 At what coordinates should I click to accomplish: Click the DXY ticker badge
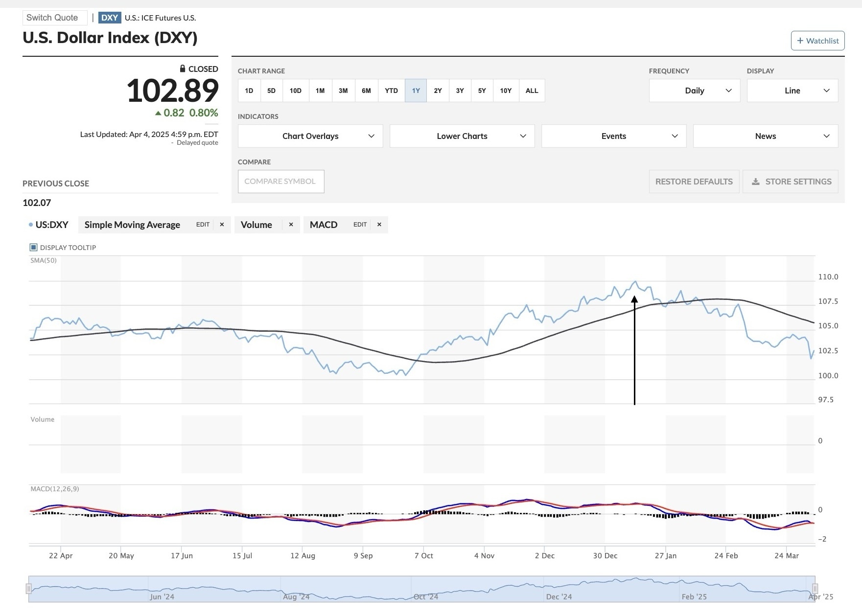pyautogui.click(x=110, y=18)
